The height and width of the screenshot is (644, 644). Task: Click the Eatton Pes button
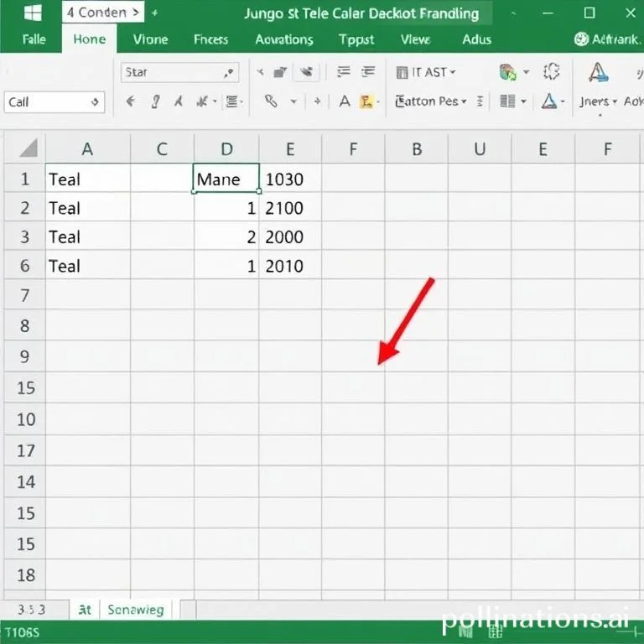tap(428, 101)
